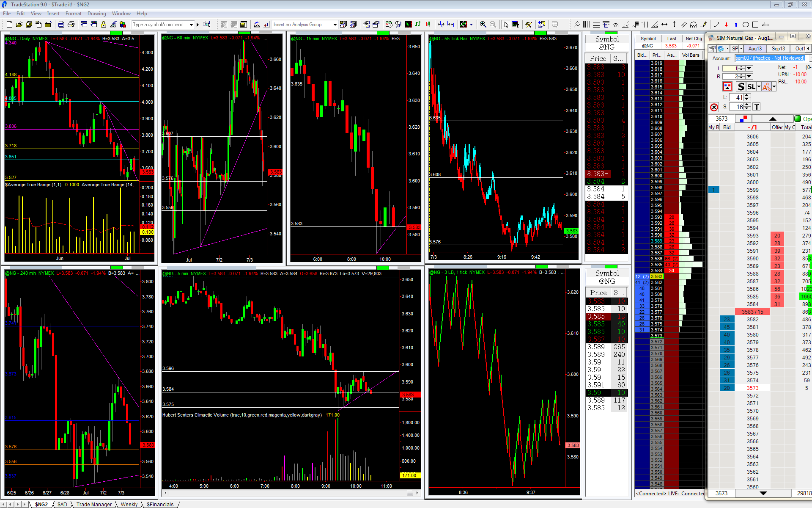Toggle the SP button in Matrix toolbar

[735, 49]
